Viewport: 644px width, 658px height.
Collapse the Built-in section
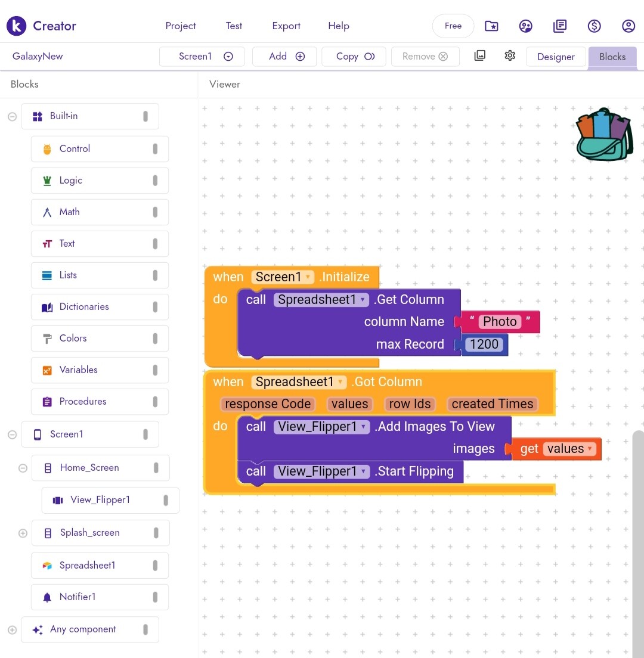click(x=12, y=116)
